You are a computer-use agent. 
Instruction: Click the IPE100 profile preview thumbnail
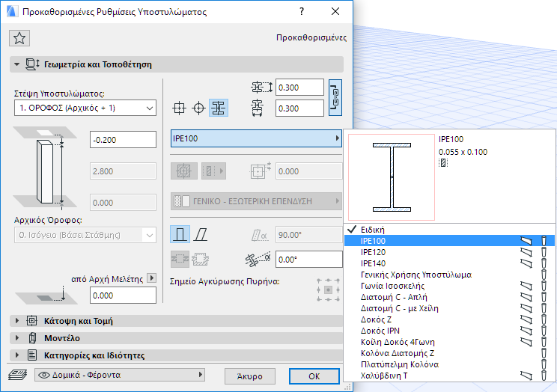coord(392,177)
